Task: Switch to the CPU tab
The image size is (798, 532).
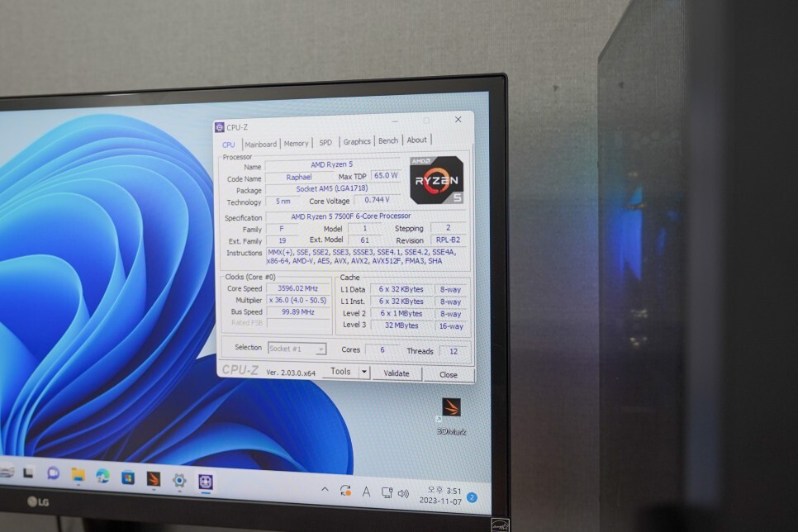Action: [x=229, y=145]
